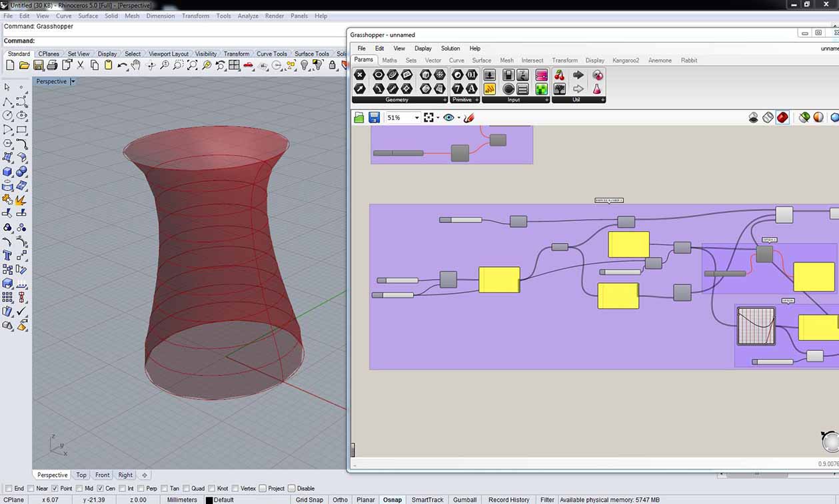The height and width of the screenshot is (504, 839).
Task: Save the Rhino model with floppy icon
Action: (x=38, y=65)
